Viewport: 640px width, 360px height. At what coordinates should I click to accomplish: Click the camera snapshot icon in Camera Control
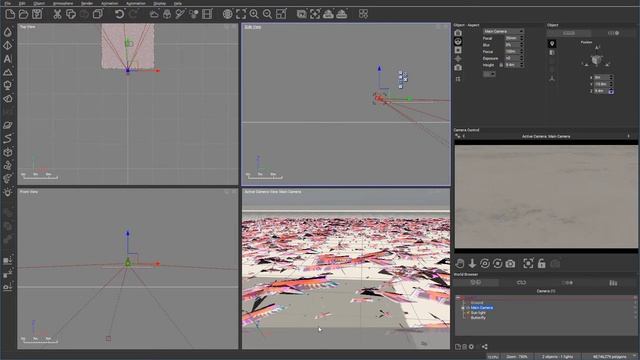510,264
